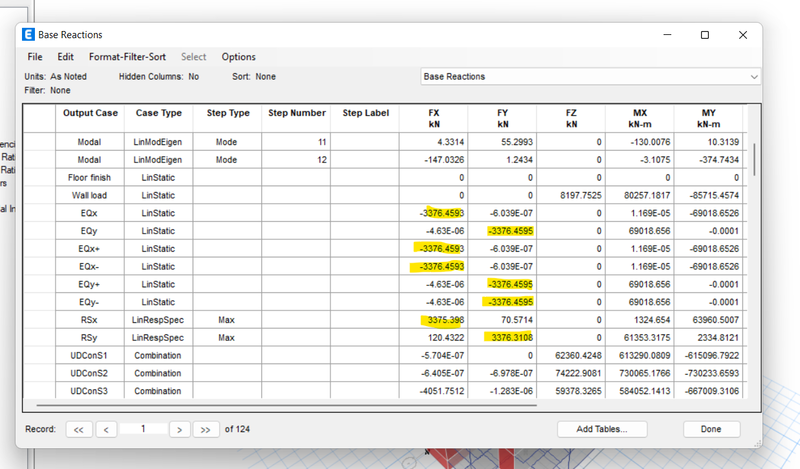
Task: Select the RSx output case cell
Action: pos(90,320)
